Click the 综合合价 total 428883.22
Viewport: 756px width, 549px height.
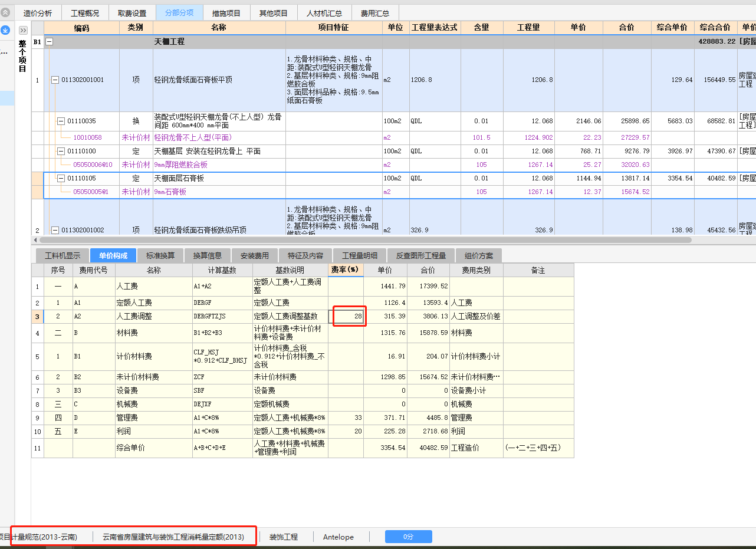[715, 42]
